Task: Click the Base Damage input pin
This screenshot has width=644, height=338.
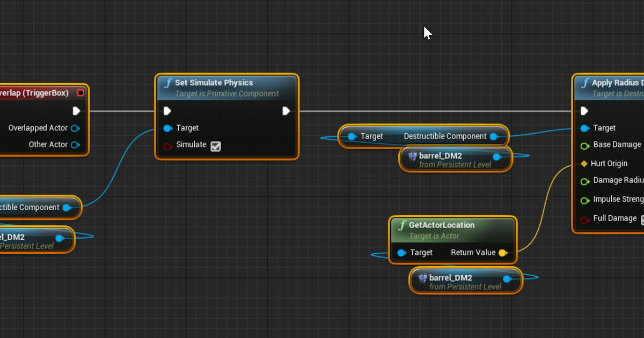Action: click(584, 145)
